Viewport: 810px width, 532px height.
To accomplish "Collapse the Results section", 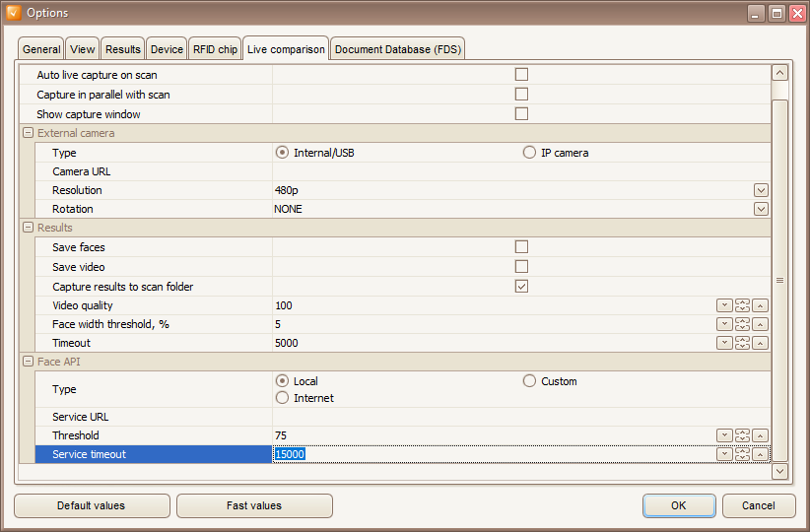I will pos(29,228).
